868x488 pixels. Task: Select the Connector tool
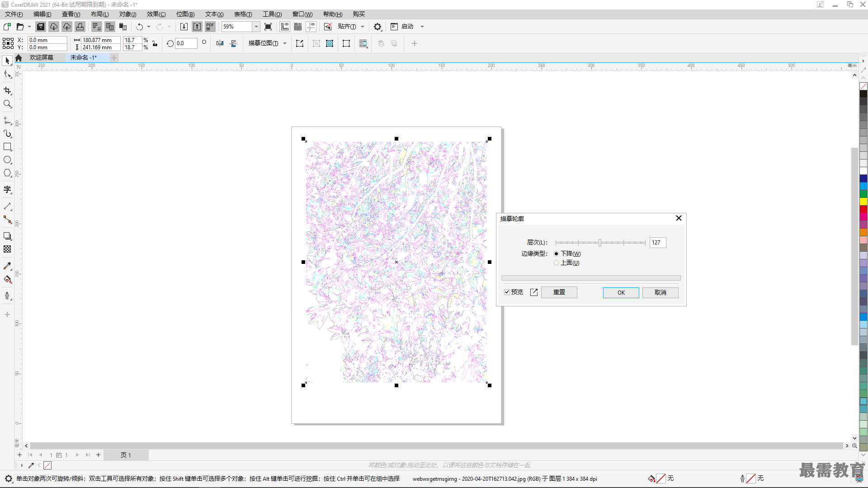(7, 220)
